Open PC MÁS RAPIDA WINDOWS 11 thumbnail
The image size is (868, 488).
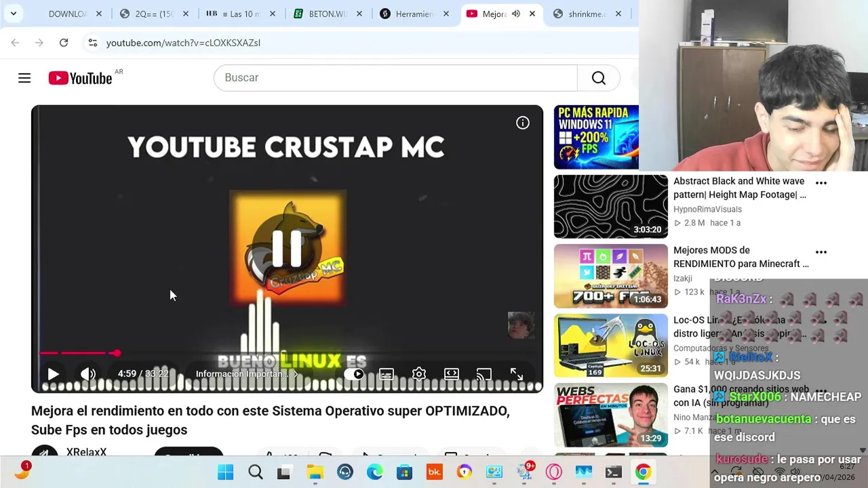(x=596, y=137)
